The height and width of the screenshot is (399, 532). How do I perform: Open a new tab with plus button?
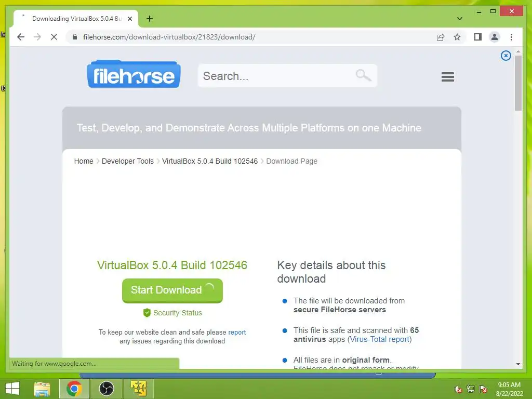(150, 19)
